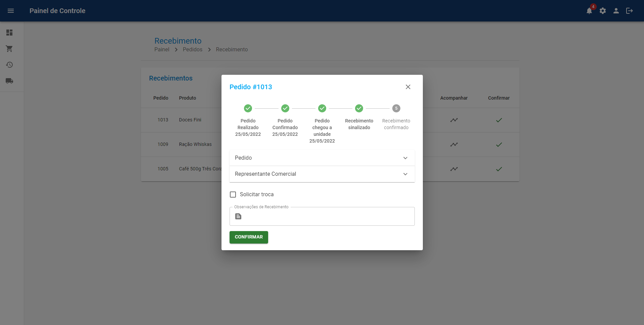Go to Pedidos breadcrumb link
This screenshot has height=325, width=644.
pyautogui.click(x=192, y=50)
